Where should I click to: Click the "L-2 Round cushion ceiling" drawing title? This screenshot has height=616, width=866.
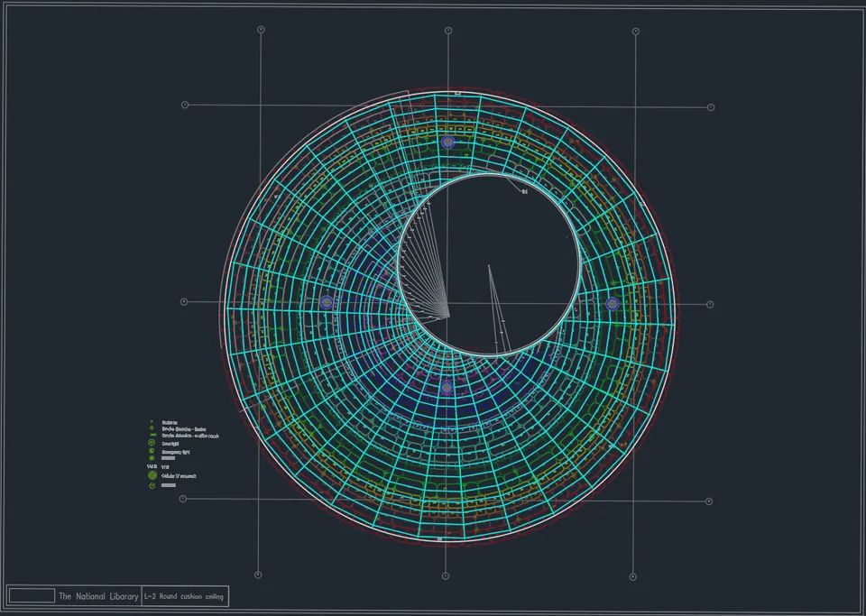tap(184, 597)
